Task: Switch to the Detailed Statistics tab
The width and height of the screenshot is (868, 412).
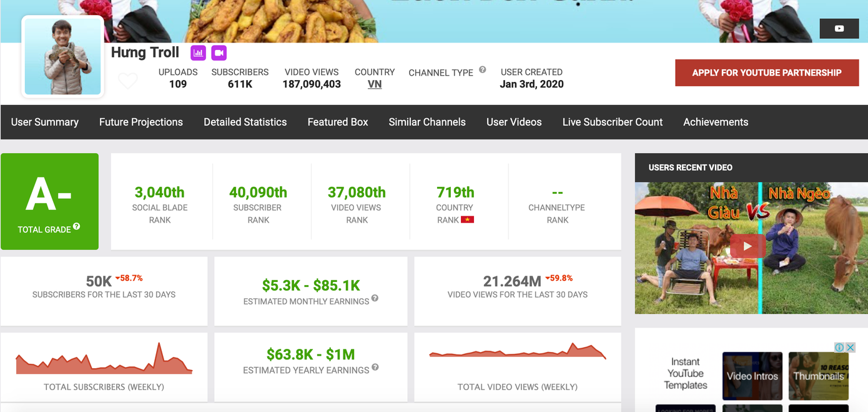Action: point(245,122)
